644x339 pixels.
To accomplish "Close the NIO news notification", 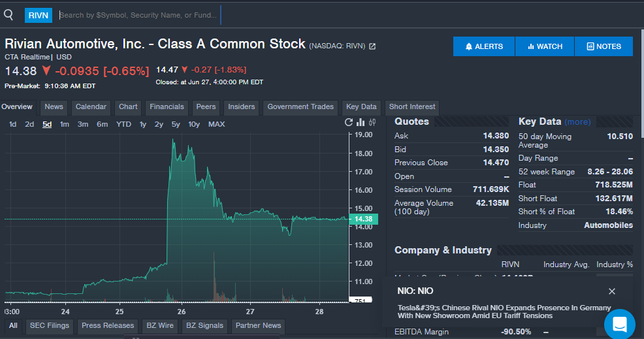I will pyautogui.click(x=612, y=291).
